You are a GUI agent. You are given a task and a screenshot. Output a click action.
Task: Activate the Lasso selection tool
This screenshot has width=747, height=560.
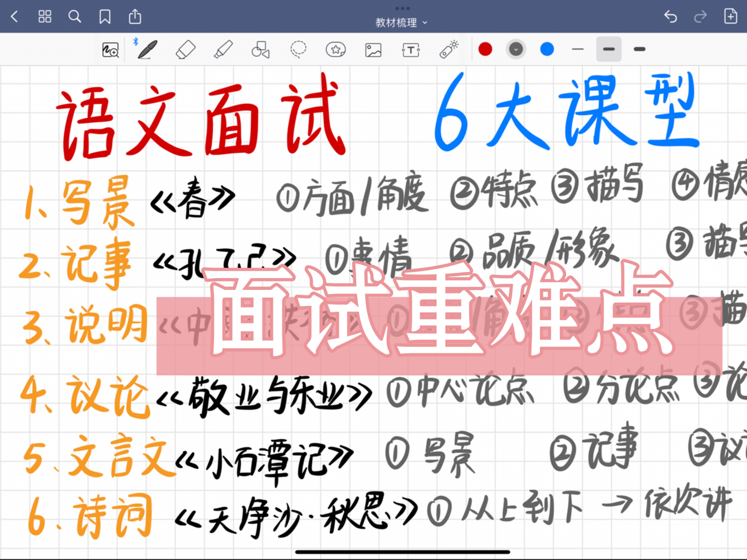click(298, 50)
